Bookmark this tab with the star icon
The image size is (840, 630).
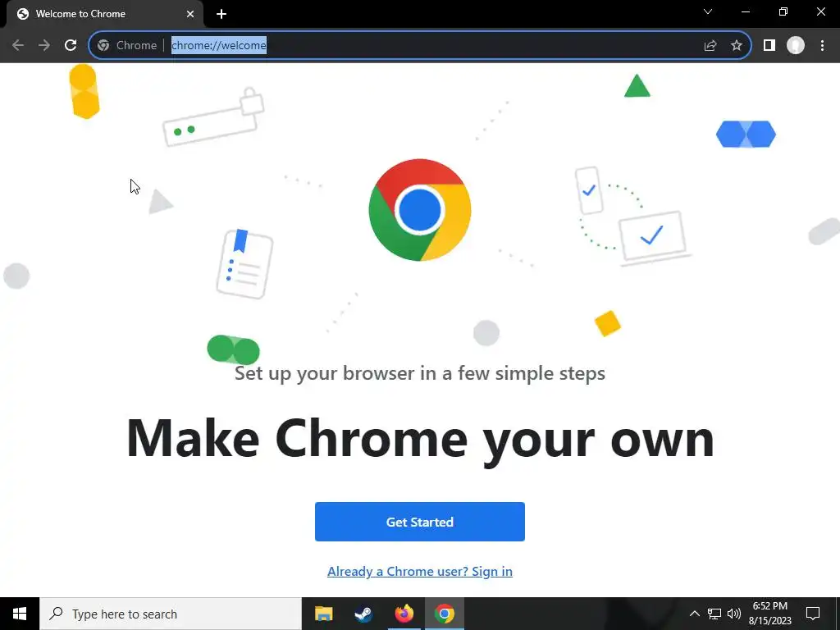tap(737, 46)
